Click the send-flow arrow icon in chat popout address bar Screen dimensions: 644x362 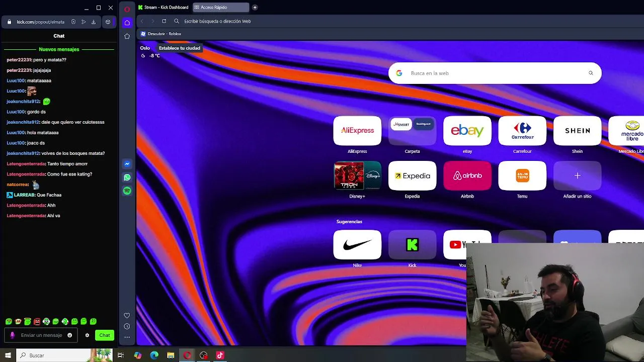[x=83, y=22]
